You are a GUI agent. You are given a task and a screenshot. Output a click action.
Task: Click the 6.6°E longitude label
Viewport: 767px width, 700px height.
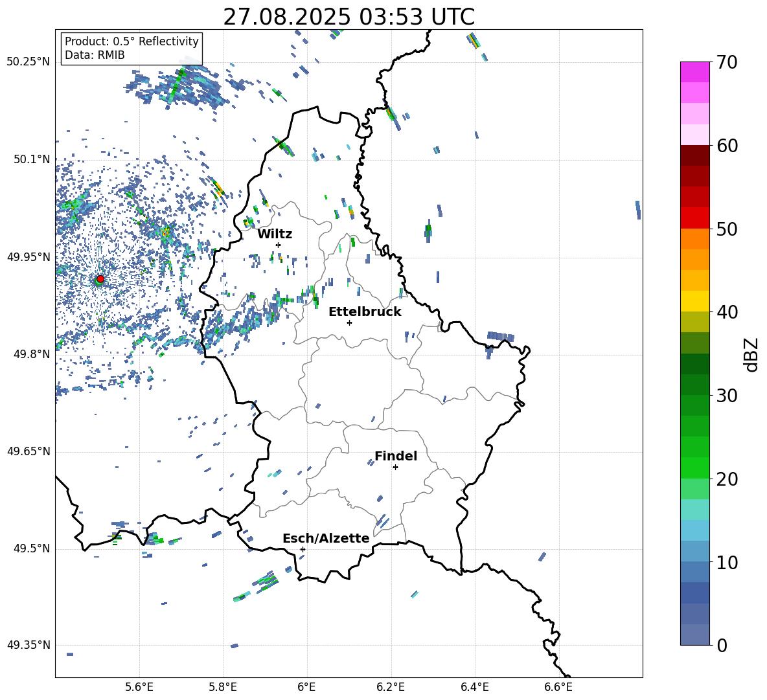click(x=558, y=687)
